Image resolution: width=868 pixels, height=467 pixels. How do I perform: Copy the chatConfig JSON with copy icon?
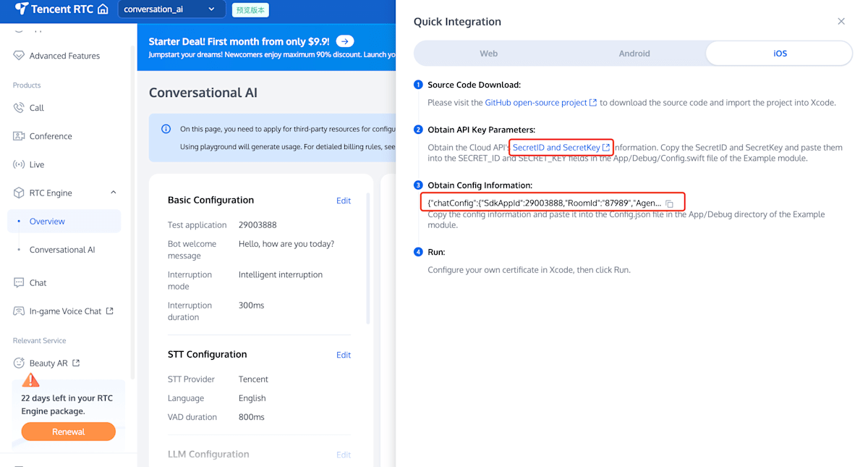pyautogui.click(x=670, y=203)
